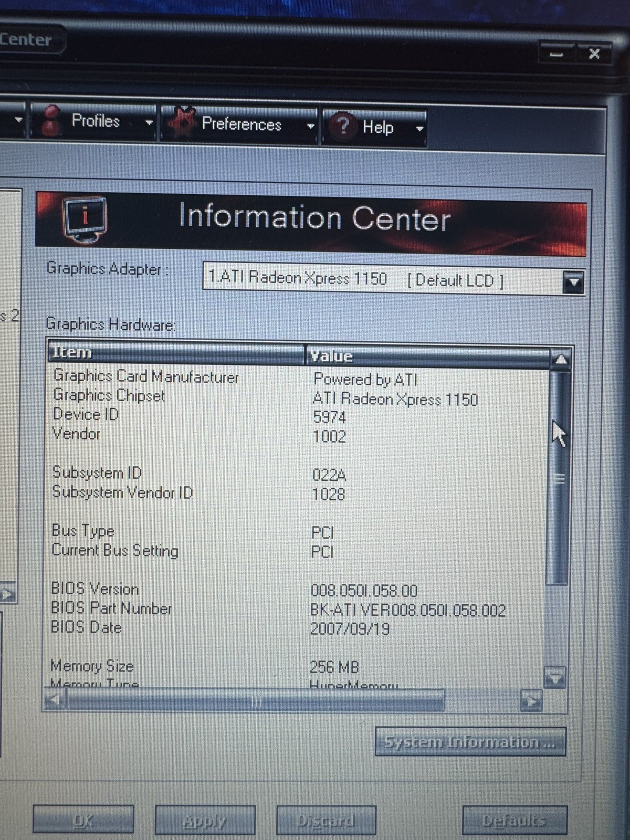Click the horizontal scroll right arrow
Viewport: 630px width, 840px height.
coord(531,701)
